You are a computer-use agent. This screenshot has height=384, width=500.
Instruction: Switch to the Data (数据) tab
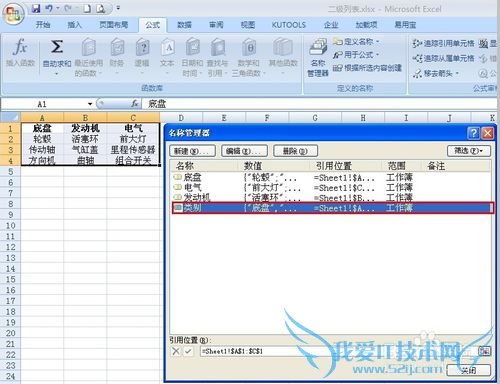[184, 25]
